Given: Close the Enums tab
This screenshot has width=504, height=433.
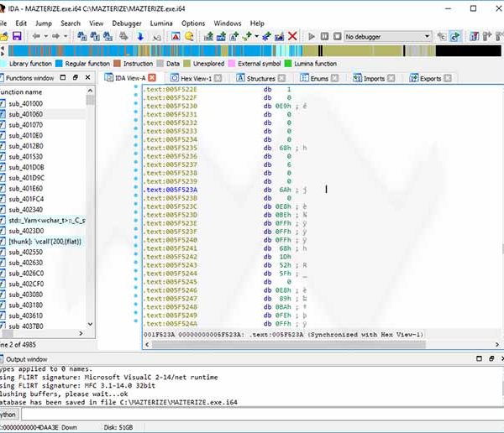Looking at the screenshot, I should click(x=334, y=78).
